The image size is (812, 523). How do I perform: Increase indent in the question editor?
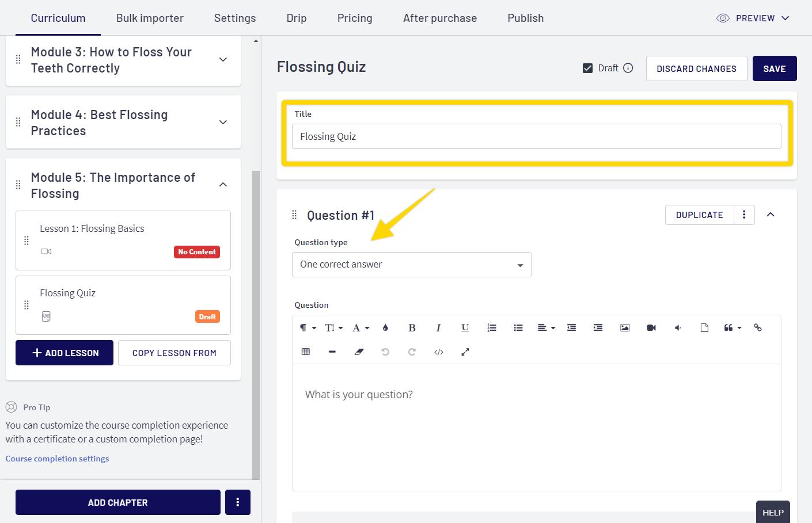pos(598,328)
